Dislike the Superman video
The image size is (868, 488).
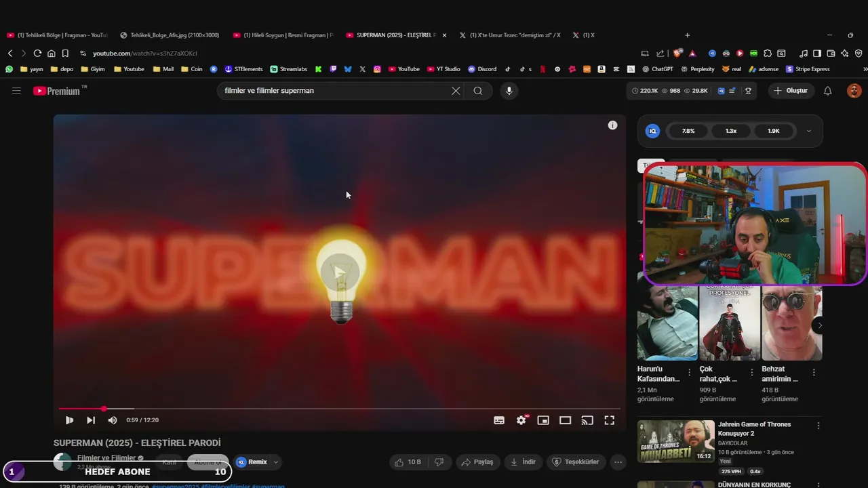439,462
